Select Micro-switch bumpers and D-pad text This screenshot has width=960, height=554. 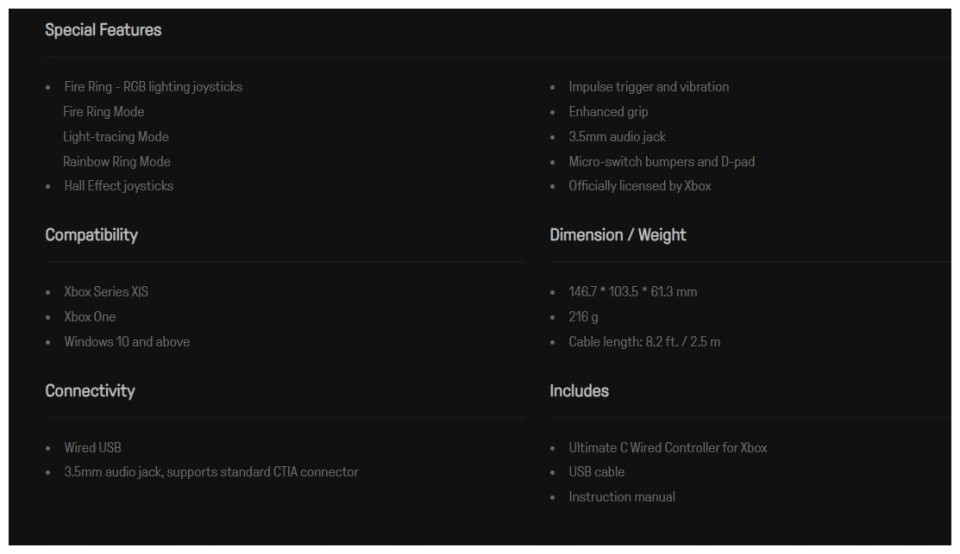[x=662, y=162]
